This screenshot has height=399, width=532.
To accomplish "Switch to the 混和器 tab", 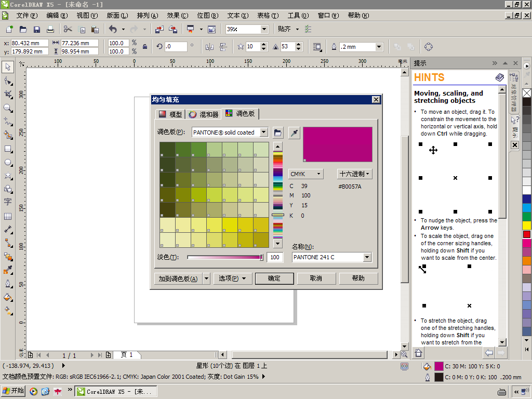I will (x=204, y=114).
